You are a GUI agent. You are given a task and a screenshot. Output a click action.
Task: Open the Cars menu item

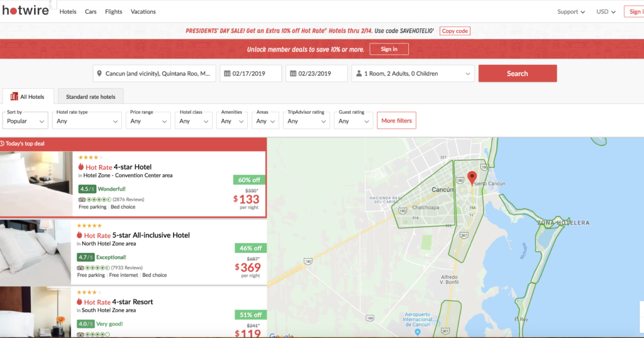tap(91, 12)
